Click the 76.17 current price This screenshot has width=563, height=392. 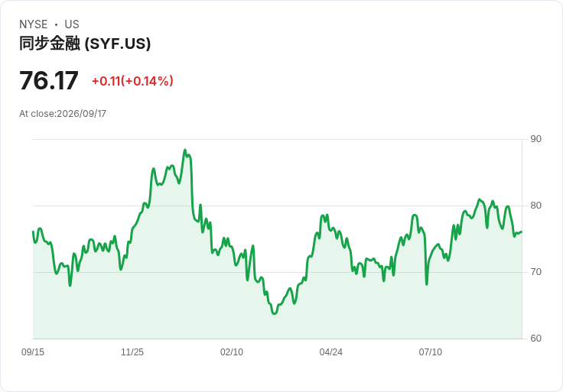click(x=49, y=80)
